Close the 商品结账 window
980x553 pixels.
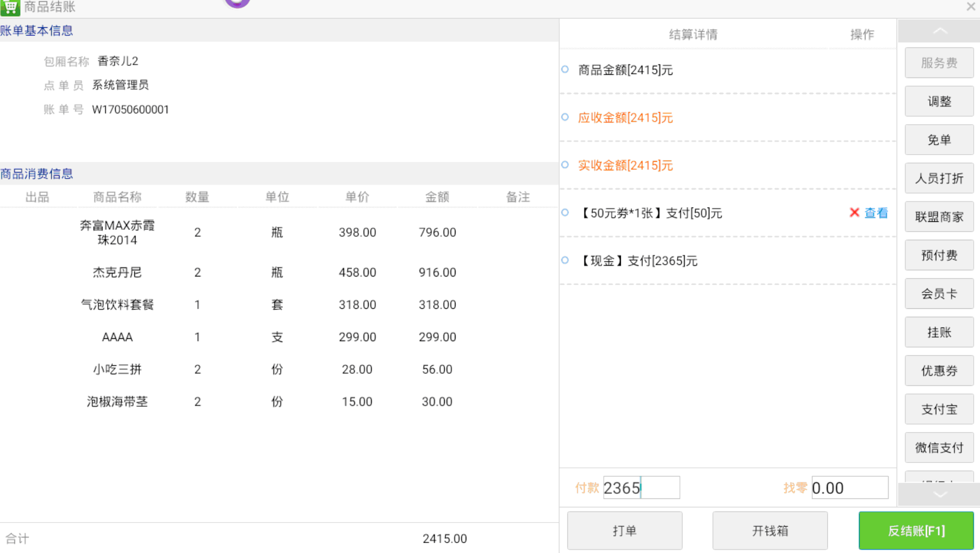(971, 7)
